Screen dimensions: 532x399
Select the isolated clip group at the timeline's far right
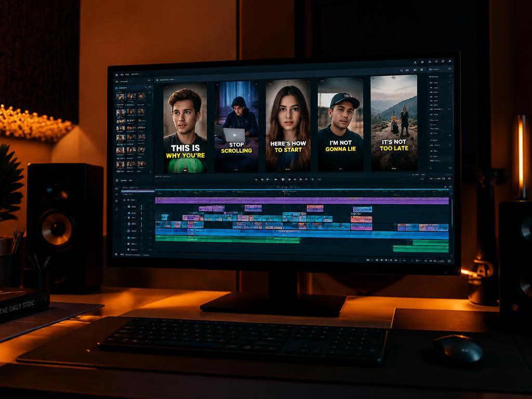pos(423,228)
